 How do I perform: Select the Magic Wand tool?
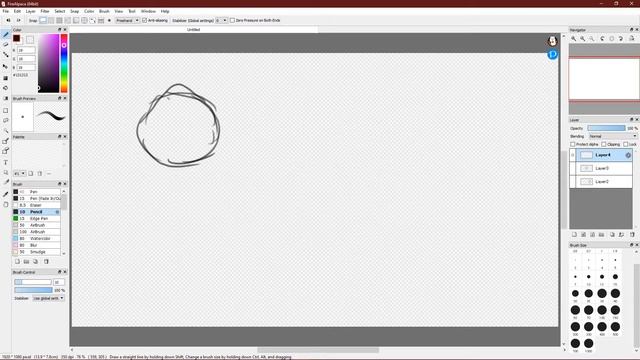(x=6, y=131)
